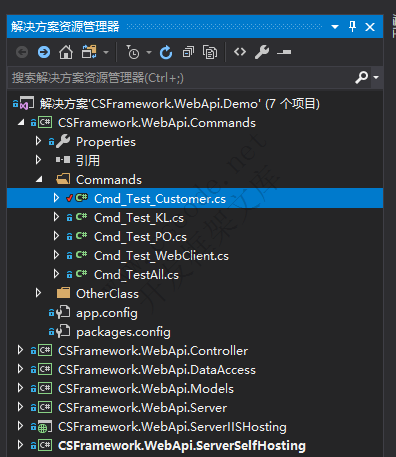Expand CSFramework.WebApi.DataAccess project
Screen dimensions: 396x457
click(x=20, y=369)
